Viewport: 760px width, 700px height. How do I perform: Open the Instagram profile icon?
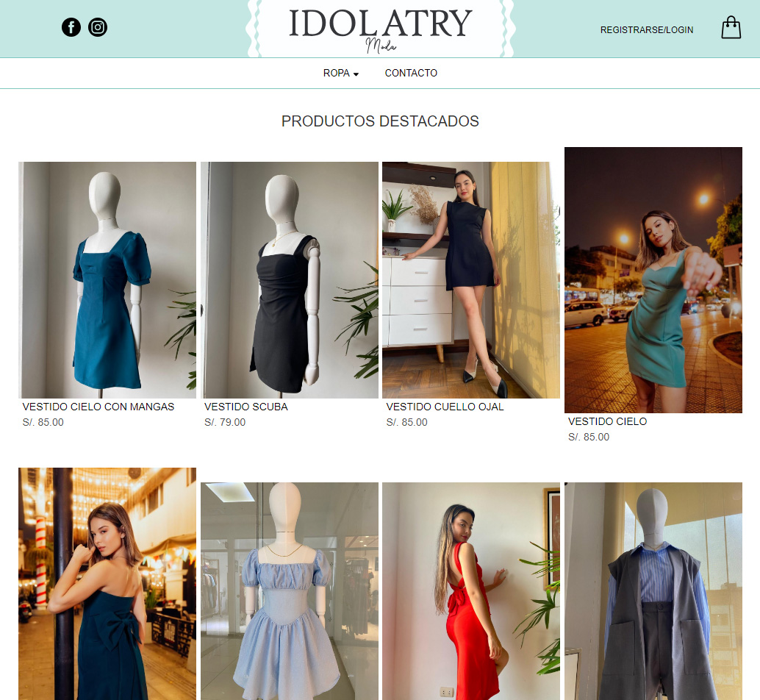click(x=98, y=27)
